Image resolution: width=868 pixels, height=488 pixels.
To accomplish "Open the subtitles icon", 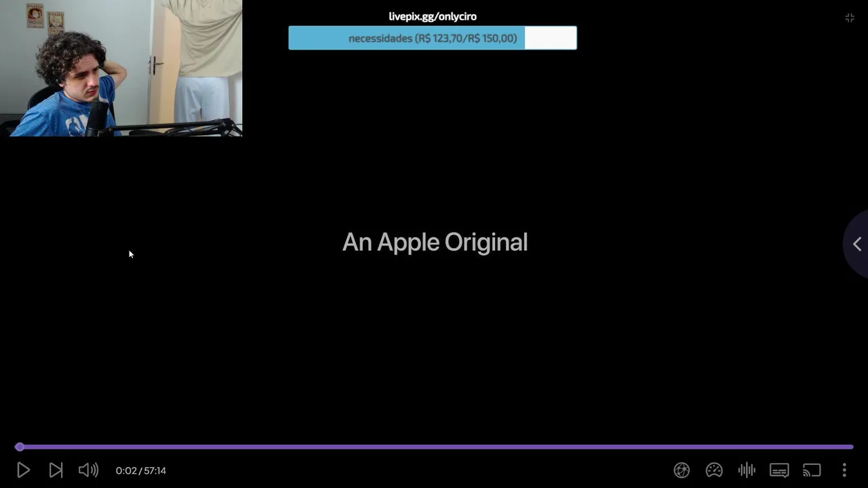I will (x=779, y=470).
